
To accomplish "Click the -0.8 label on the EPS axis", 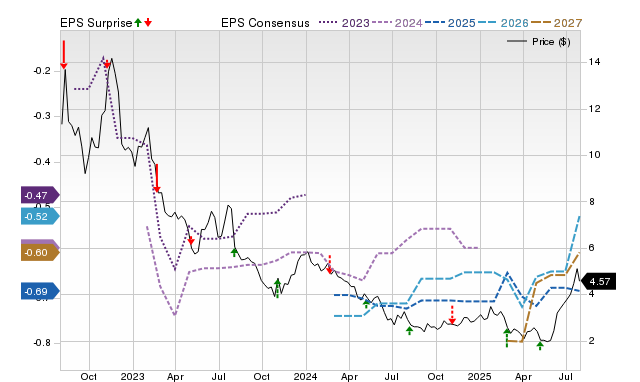I will [x=42, y=343].
